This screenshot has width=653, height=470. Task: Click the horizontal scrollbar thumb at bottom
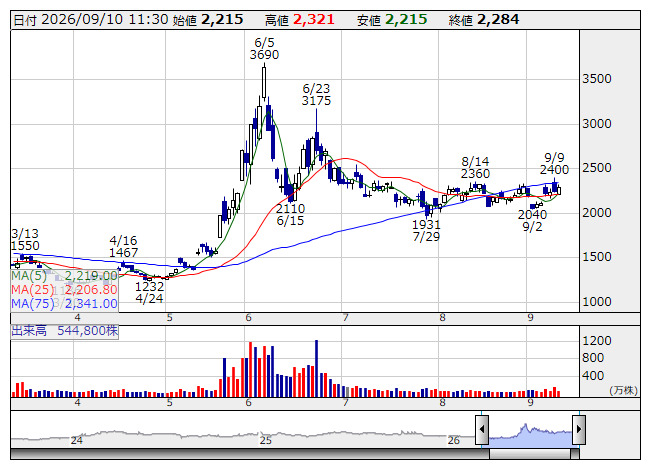click(x=530, y=454)
